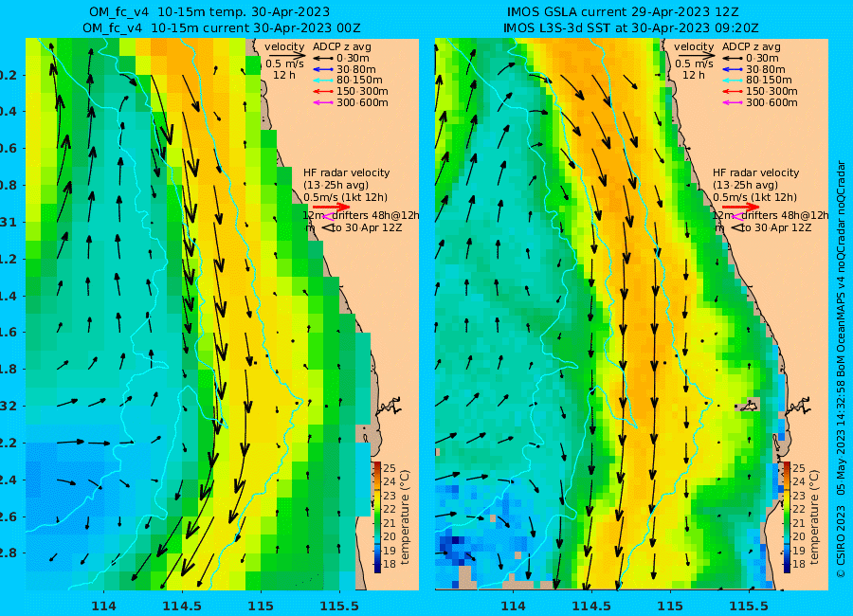
Task: Click the blue 30-80m arrow in OM_fc_v4 legend
Action: [323, 69]
